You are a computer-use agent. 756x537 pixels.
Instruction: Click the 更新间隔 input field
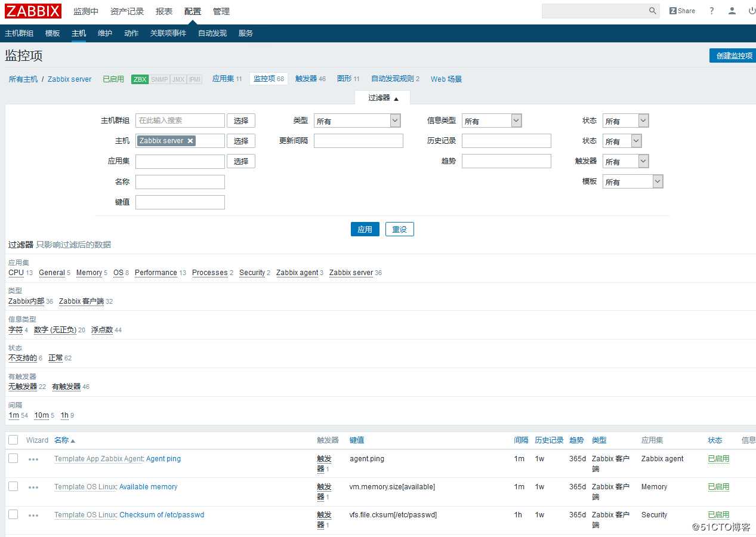coord(359,141)
